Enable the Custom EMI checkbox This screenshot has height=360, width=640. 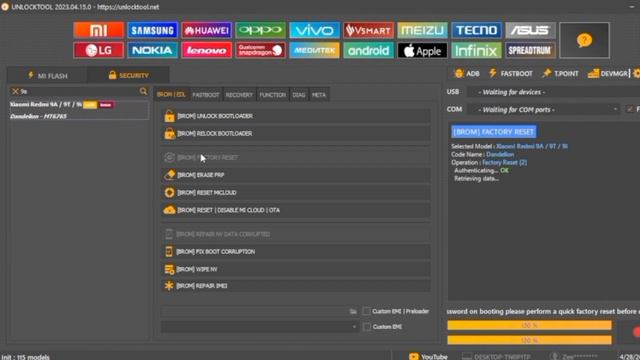click(367, 327)
